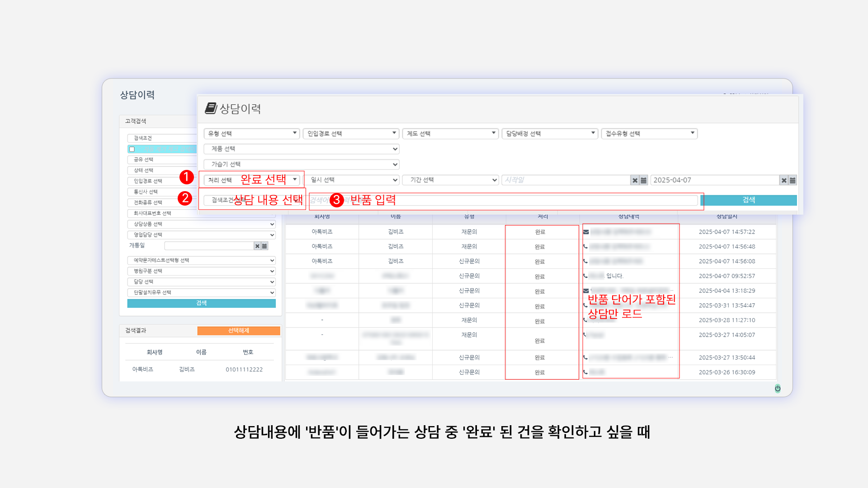The width and height of the screenshot is (868, 488).
Task: Clear 개통일 date using its X icon
Action: pyautogui.click(x=257, y=246)
